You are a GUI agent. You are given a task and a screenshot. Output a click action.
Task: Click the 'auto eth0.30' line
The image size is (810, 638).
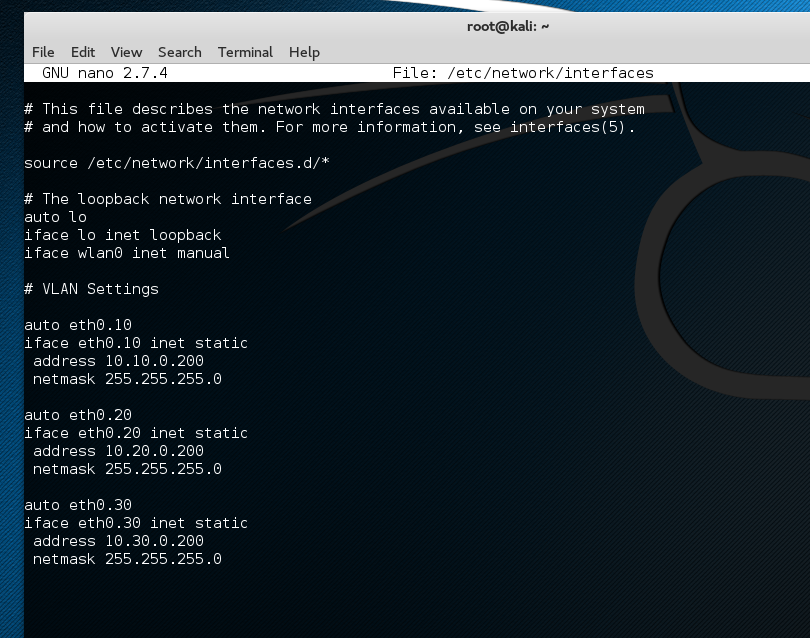(78, 505)
